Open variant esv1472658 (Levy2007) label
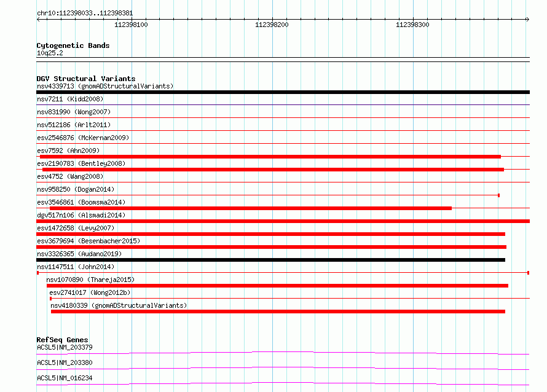The image size is (547, 392). tap(76, 228)
